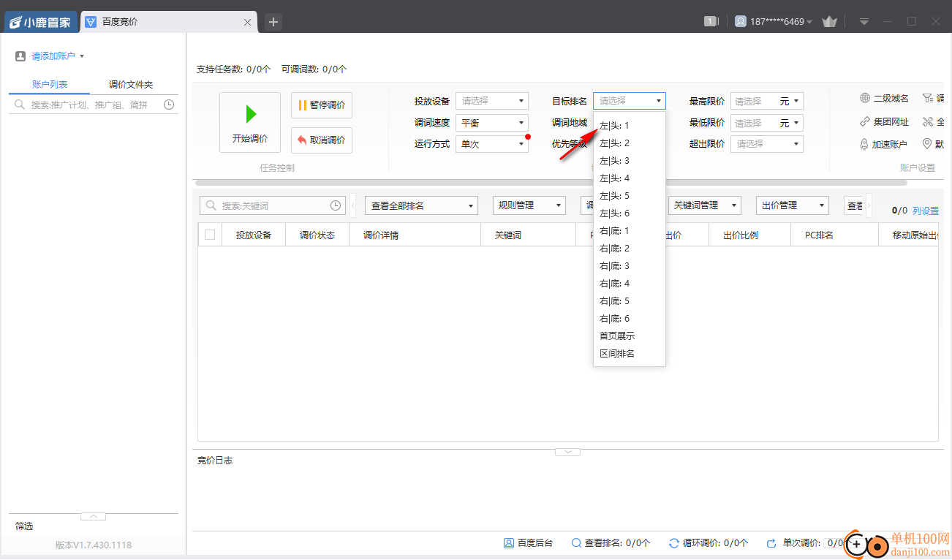The height and width of the screenshot is (560, 952).
Task: Click the 列设置 link
Action: tap(926, 211)
